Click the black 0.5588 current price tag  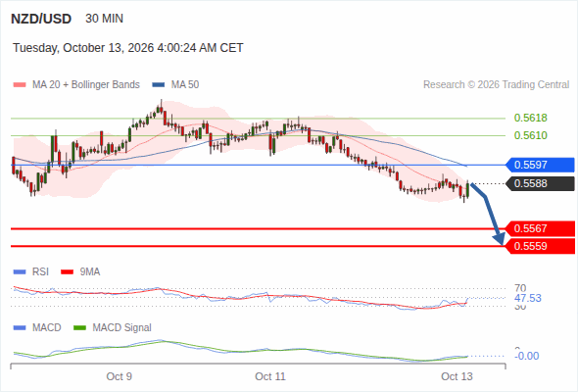pos(540,183)
